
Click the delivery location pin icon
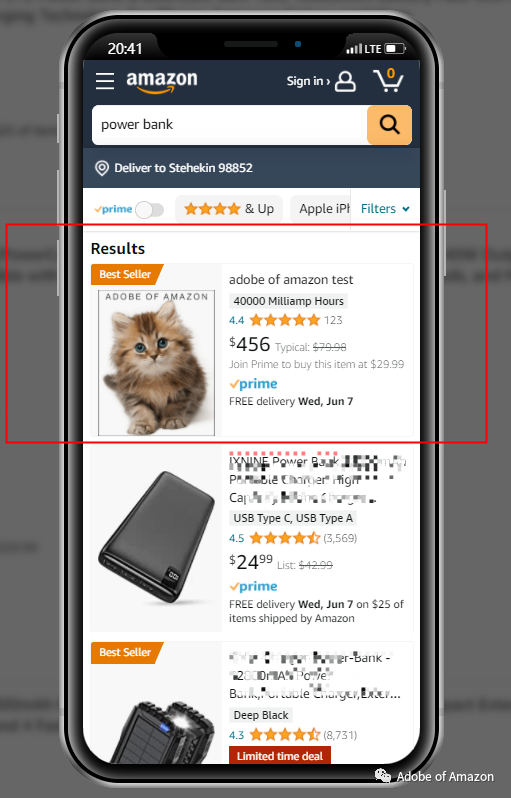pos(102,168)
